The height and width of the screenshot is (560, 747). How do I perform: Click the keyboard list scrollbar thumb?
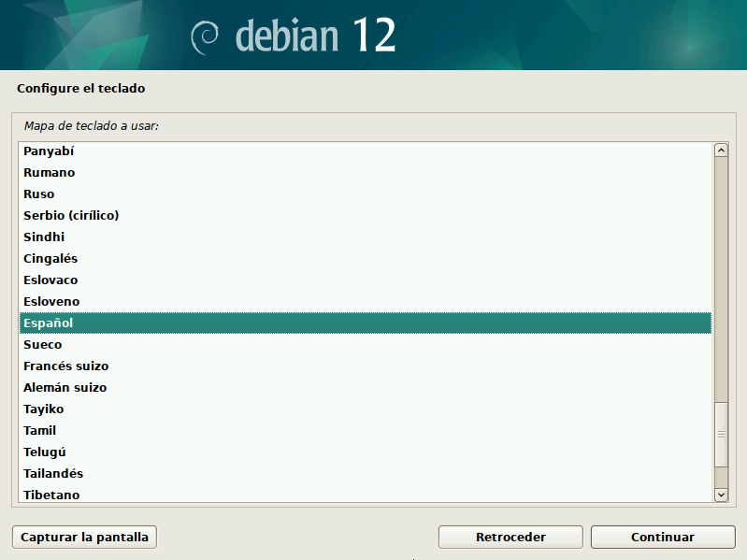click(x=720, y=435)
